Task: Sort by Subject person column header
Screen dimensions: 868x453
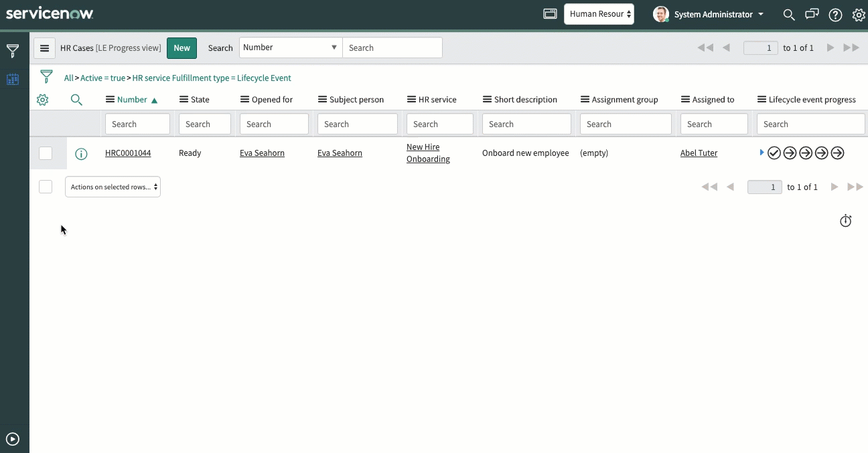Action: coord(356,100)
